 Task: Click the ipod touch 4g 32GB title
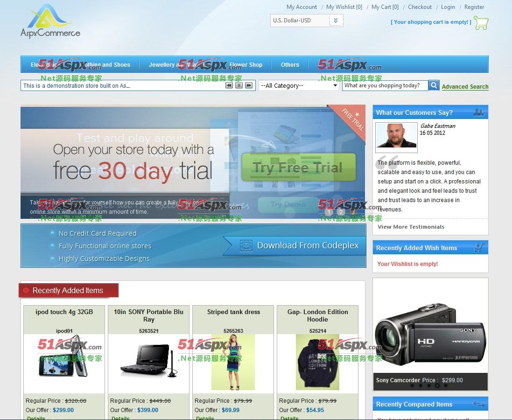click(64, 312)
